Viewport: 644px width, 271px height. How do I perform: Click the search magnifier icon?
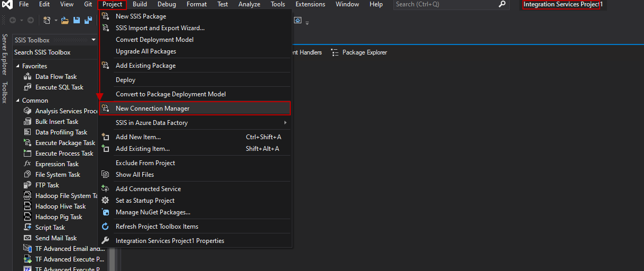click(x=502, y=4)
